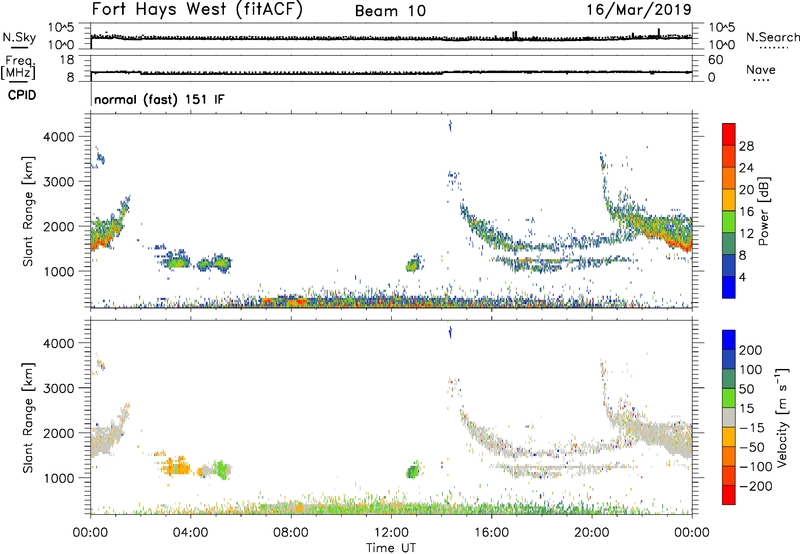Viewport: 800px width, 554px height.
Task: Pick the red top segment of power colorbar
Action: pyautogui.click(x=729, y=135)
